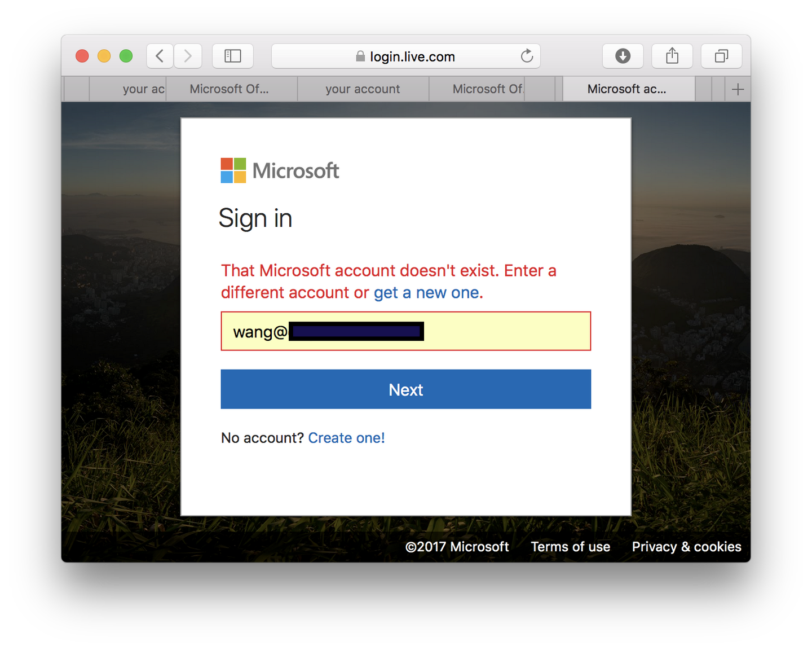Open the Terms of use link
The width and height of the screenshot is (812, 650).
point(570,547)
